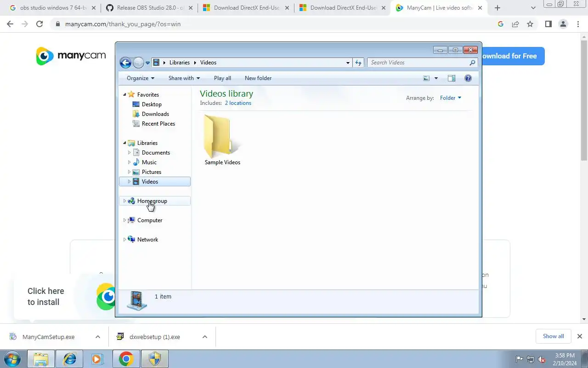The image size is (588, 368).
Task: Select the Sample Videos folder
Action: [x=222, y=140]
